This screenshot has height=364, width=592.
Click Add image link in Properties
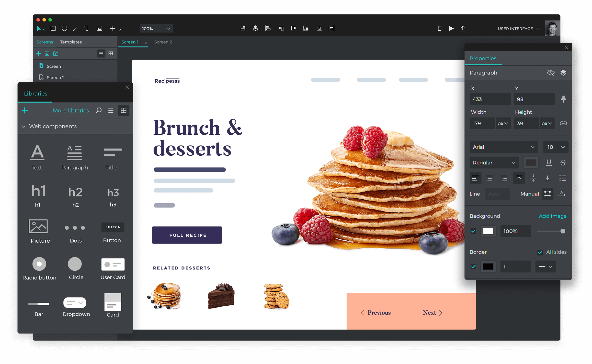coord(552,216)
